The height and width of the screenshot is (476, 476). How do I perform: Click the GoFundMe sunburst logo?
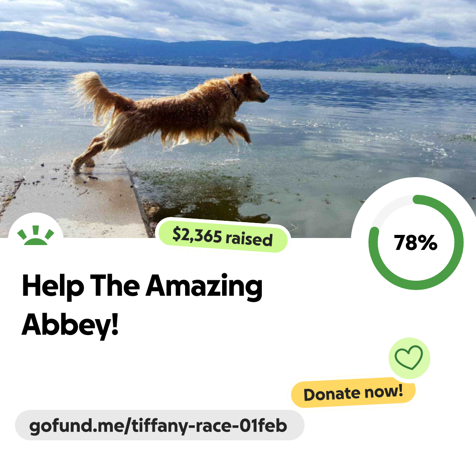(36, 235)
